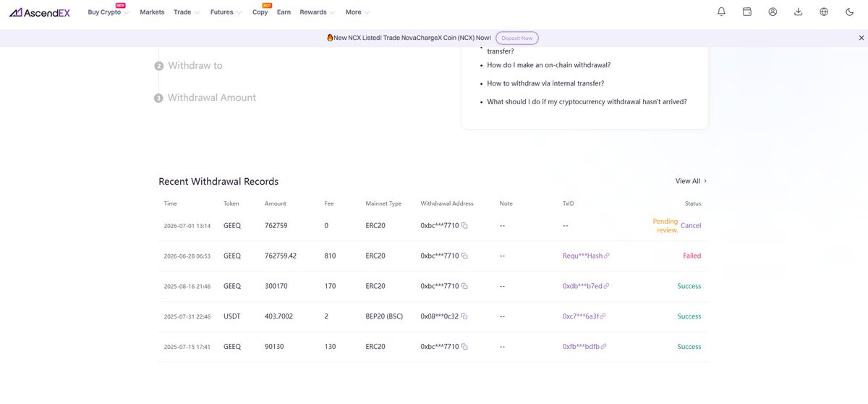
Task: Toggle dark mode moon icon
Action: pos(850,12)
